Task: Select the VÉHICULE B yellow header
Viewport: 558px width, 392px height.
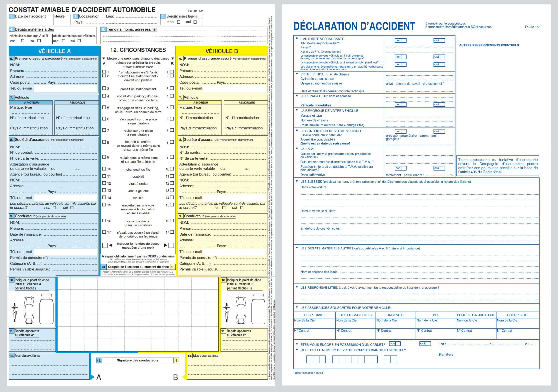Action: [x=221, y=51]
